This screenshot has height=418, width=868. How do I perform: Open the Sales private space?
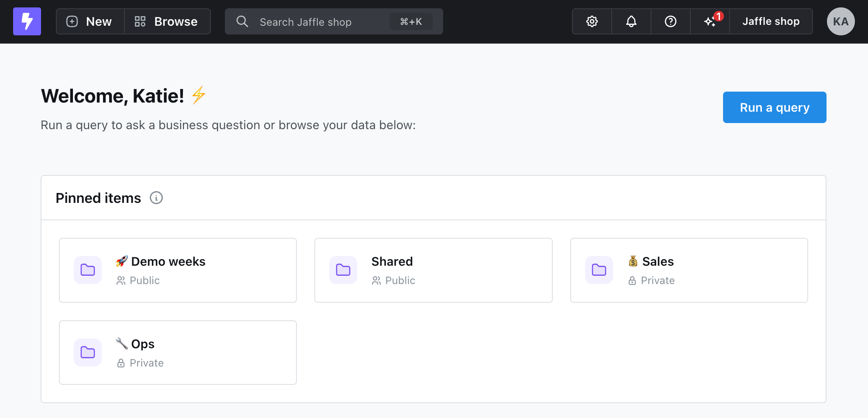[658, 261]
